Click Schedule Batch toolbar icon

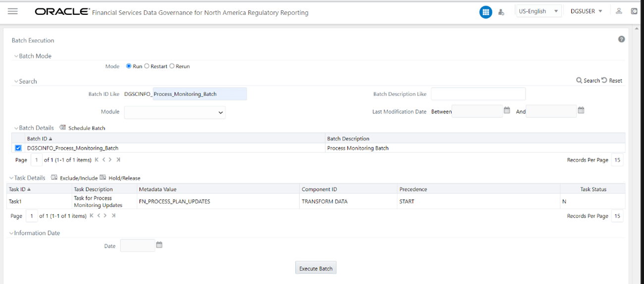pyautogui.click(x=62, y=127)
